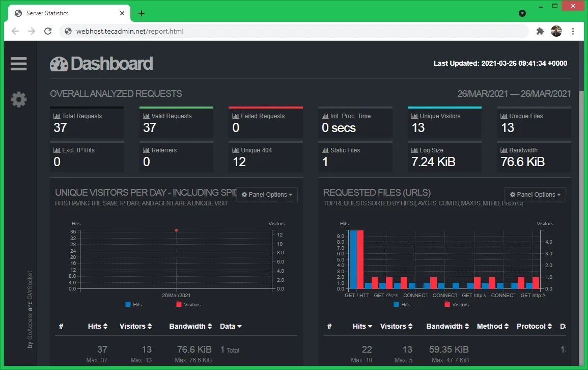Click the Bandwidth 76.6 KiB value
The height and width of the screenshot is (370, 588).
pyautogui.click(x=522, y=162)
